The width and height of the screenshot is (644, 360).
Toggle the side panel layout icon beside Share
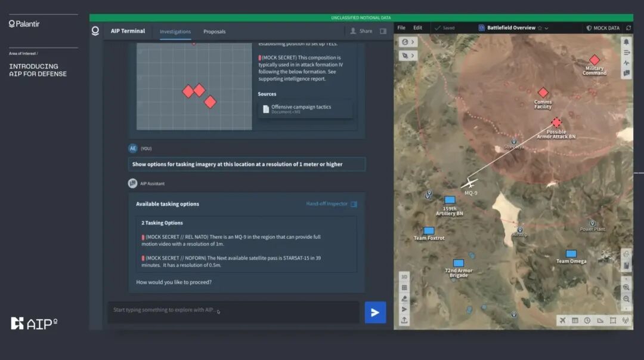point(383,31)
